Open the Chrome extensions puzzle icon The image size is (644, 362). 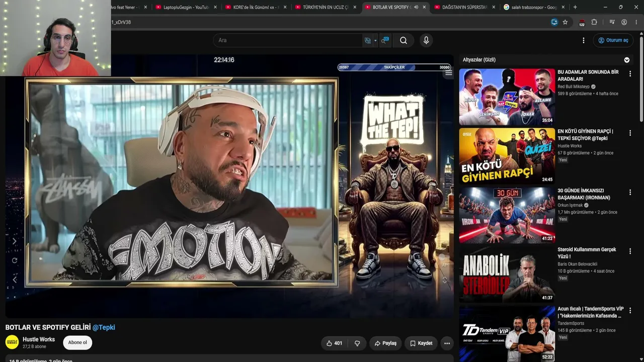pyautogui.click(x=594, y=22)
